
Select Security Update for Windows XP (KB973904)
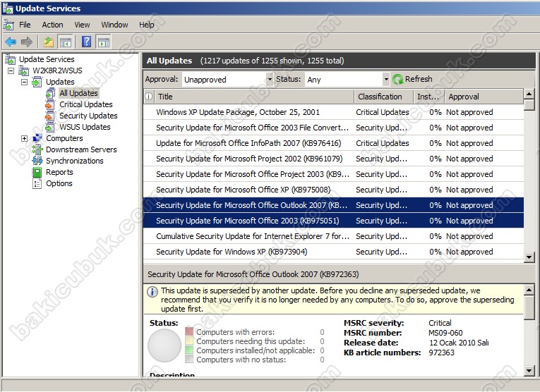pos(333,252)
